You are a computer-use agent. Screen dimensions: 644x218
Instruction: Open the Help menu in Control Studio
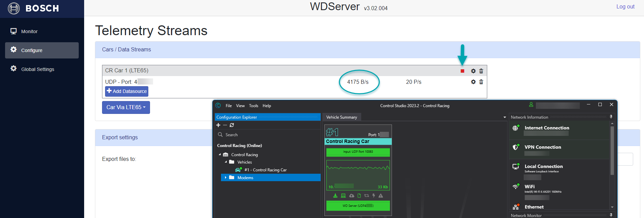coord(267,106)
